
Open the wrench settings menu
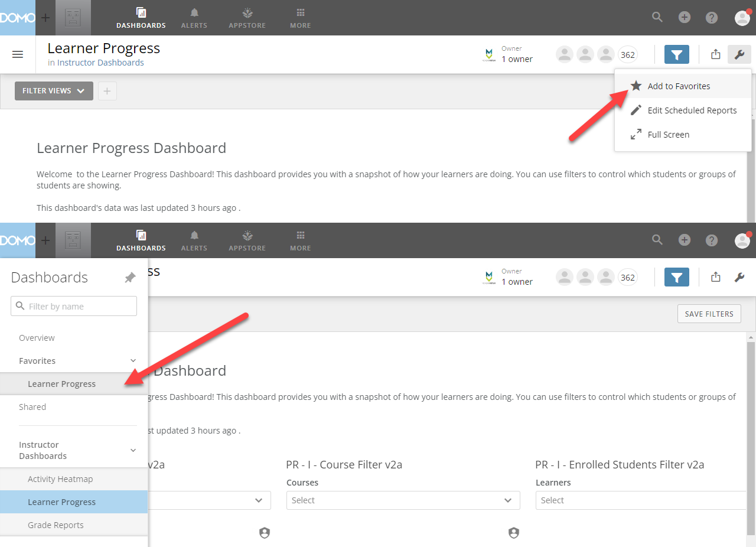[739, 54]
